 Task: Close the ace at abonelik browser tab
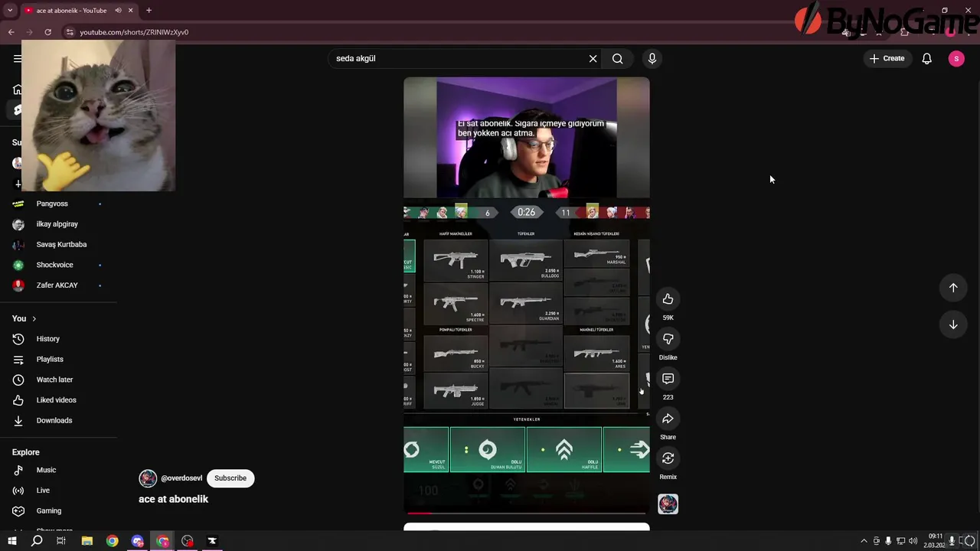tap(131, 11)
